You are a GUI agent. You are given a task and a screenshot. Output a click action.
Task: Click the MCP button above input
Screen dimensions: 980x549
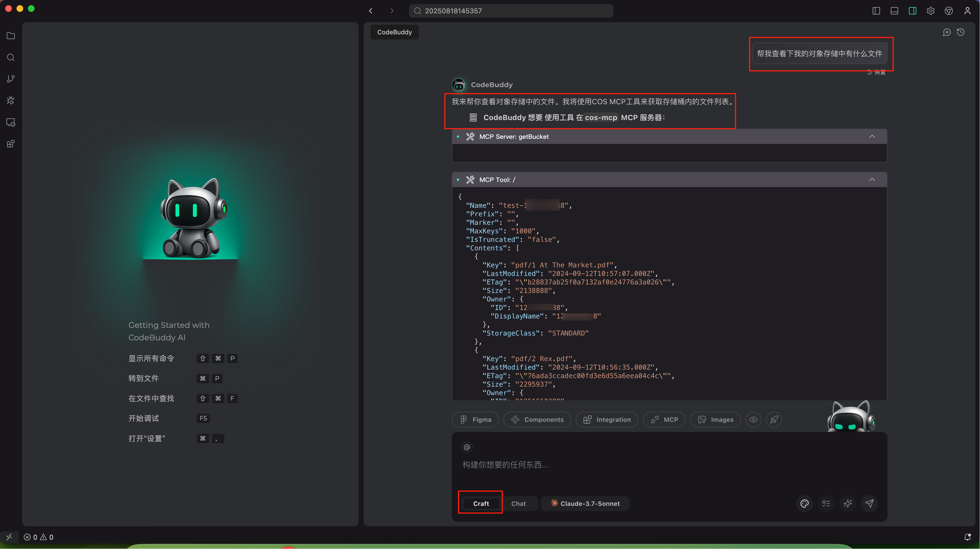(x=664, y=420)
